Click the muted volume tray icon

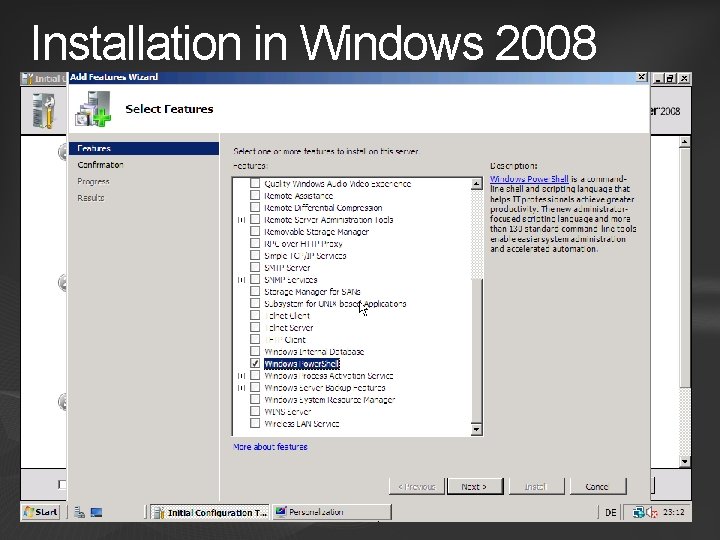click(x=652, y=512)
